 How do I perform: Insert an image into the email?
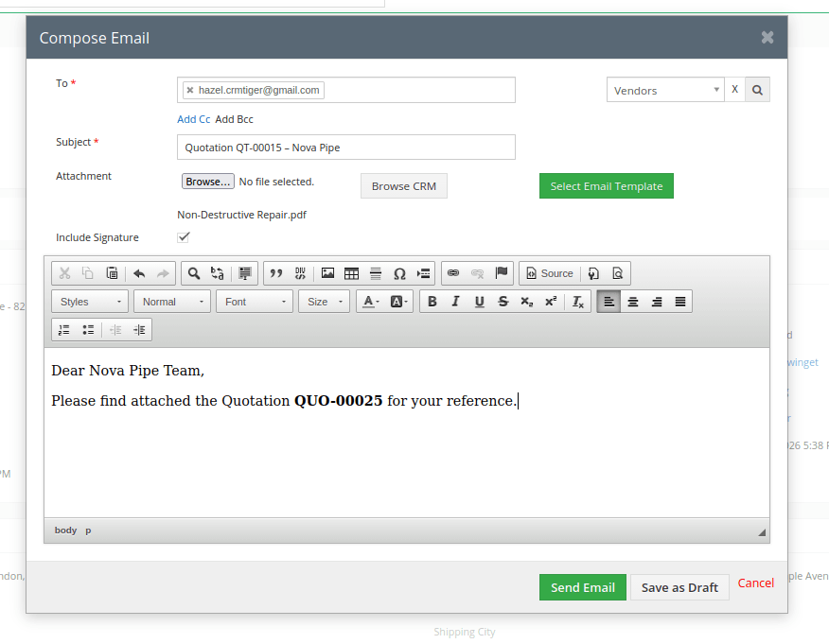(327, 273)
